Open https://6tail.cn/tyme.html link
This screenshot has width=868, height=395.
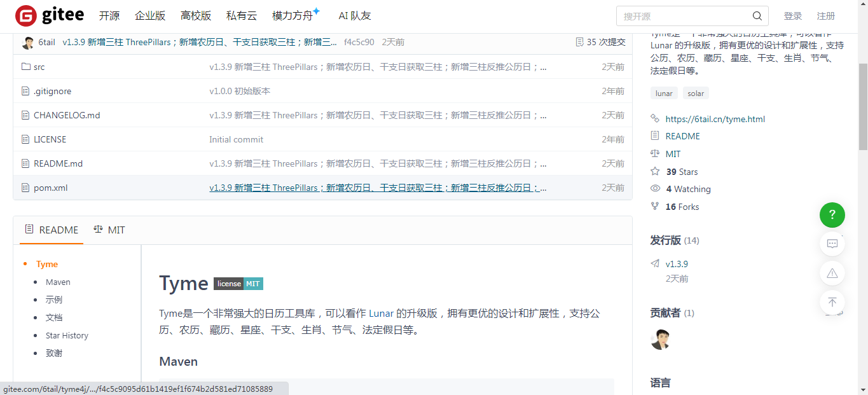click(715, 119)
